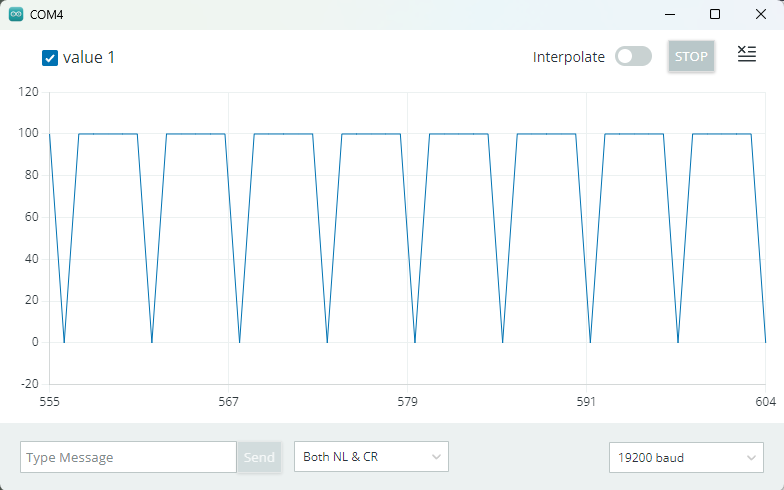Uncheck the value 1 checkbox

point(50,58)
